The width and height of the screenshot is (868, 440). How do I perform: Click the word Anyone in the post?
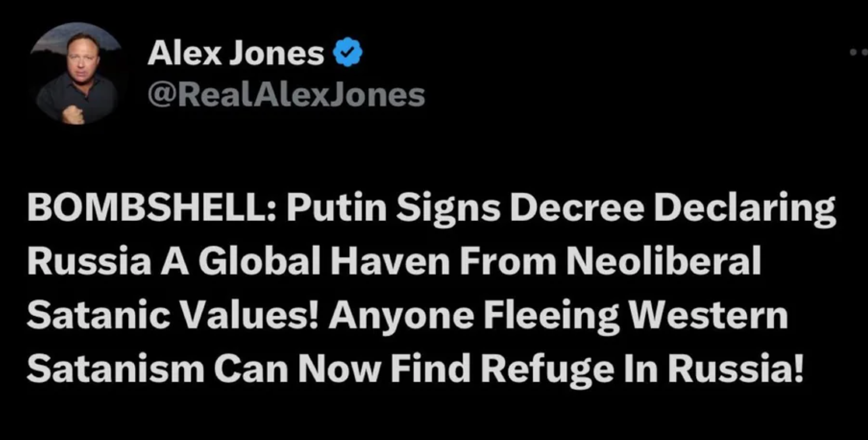[x=401, y=316]
